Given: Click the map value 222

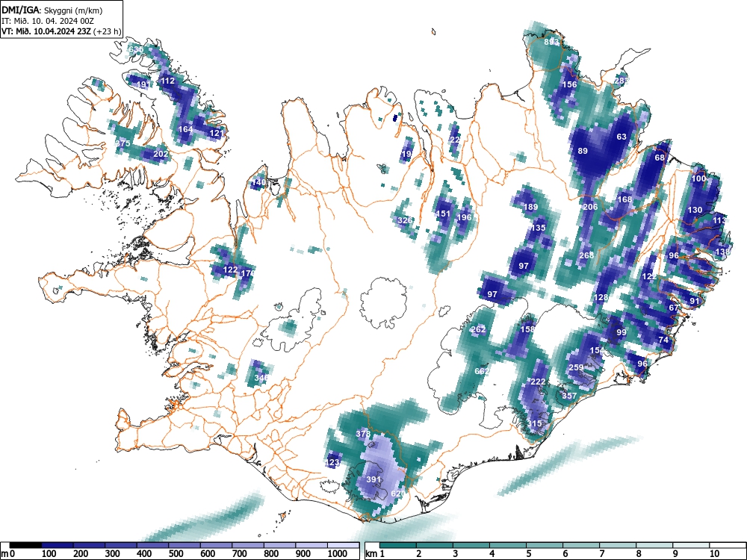Looking at the screenshot, I should pyautogui.click(x=538, y=382).
